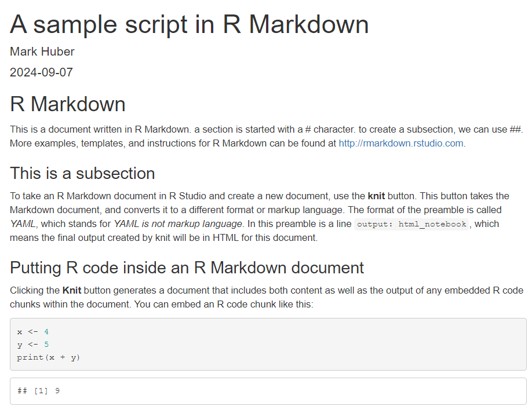The image size is (532, 410).
Task: Click the 'This is a subsection' heading
Action: 82,173
